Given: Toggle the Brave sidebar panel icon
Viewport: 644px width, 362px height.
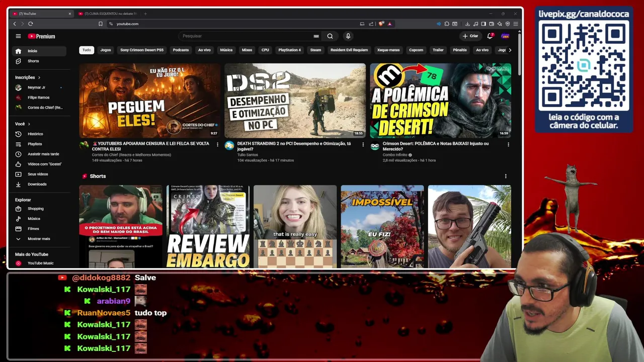Looking at the screenshot, I should (484, 24).
